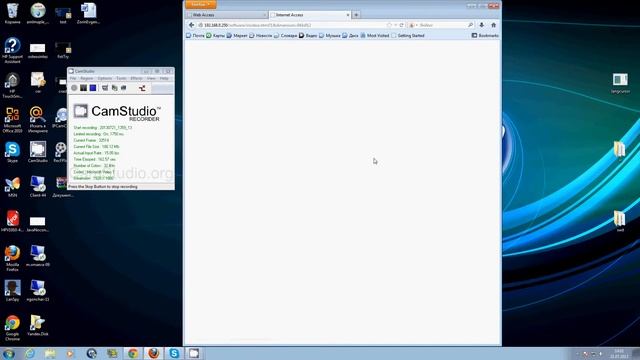The height and width of the screenshot is (360, 640).
Task: Reload the page in Firefox
Action: pyautogui.click(x=402, y=25)
